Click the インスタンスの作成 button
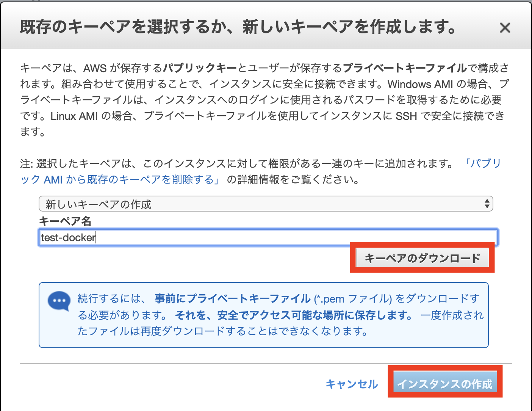This screenshot has width=532, height=411. [x=445, y=382]
